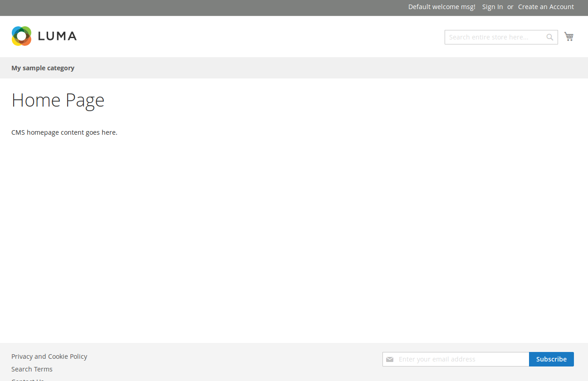Click the envelope icon in newsletter field
This screenshot has width=588, height=381.
390,359
